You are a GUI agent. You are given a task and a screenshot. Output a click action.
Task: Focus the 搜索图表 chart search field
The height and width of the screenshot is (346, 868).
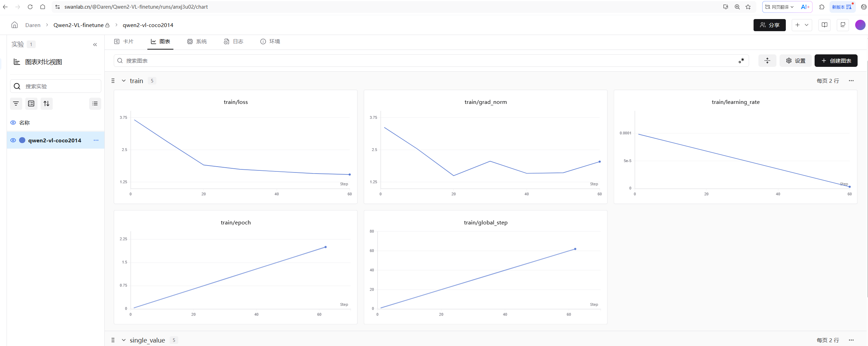pyautogui.click(x=431, y=61)
